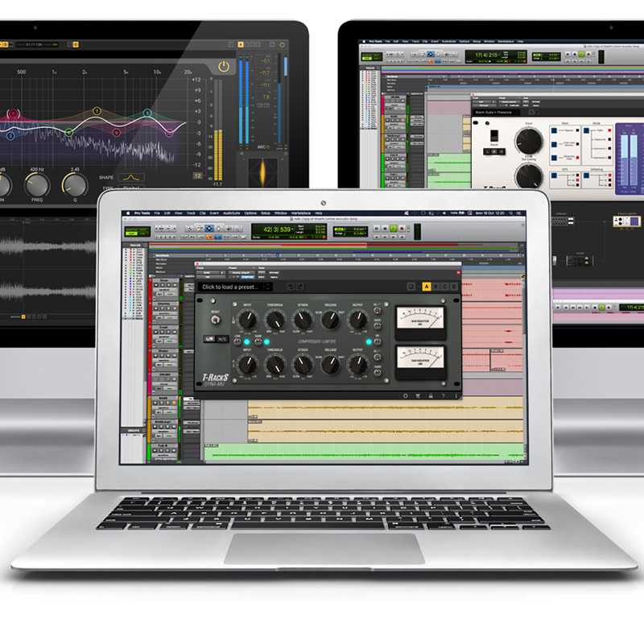The width and height of the screenshot is (644, 644).
Task: Select preset snapshot slot B
Action: click(436, 287)
